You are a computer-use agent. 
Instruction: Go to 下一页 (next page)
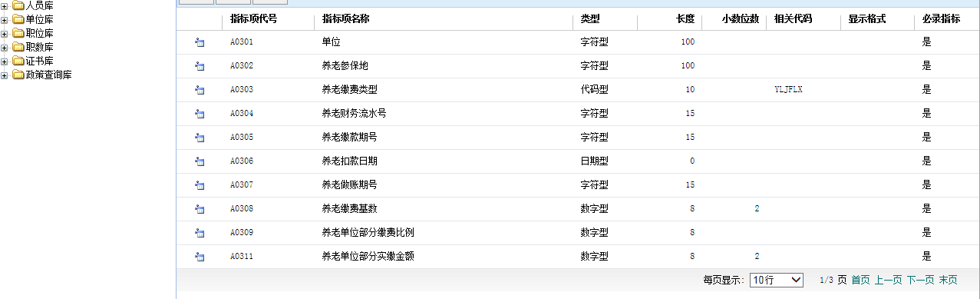click(920, 281)
